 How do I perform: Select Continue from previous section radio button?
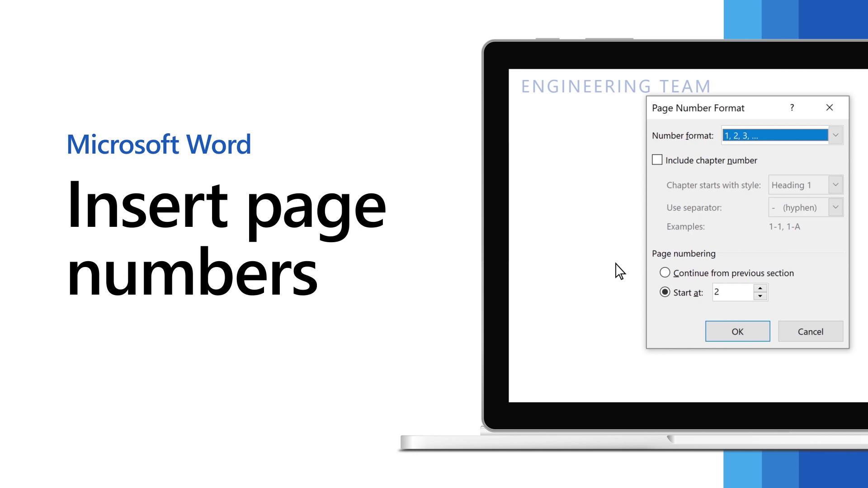[665, 273]
